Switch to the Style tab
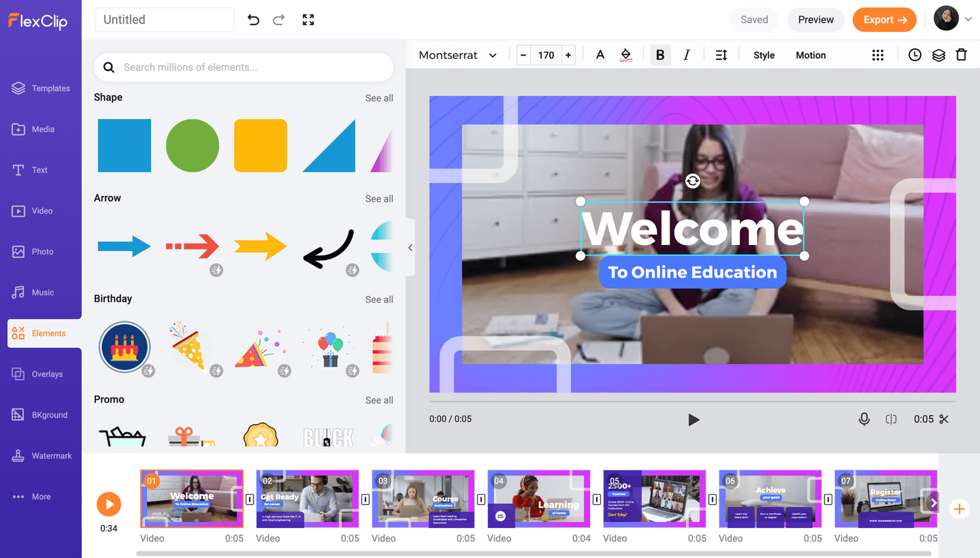 (763, 55)
